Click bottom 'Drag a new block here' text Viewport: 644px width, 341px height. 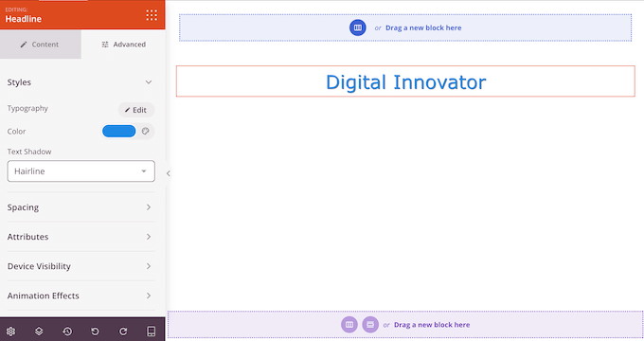(x=432, y=325)
